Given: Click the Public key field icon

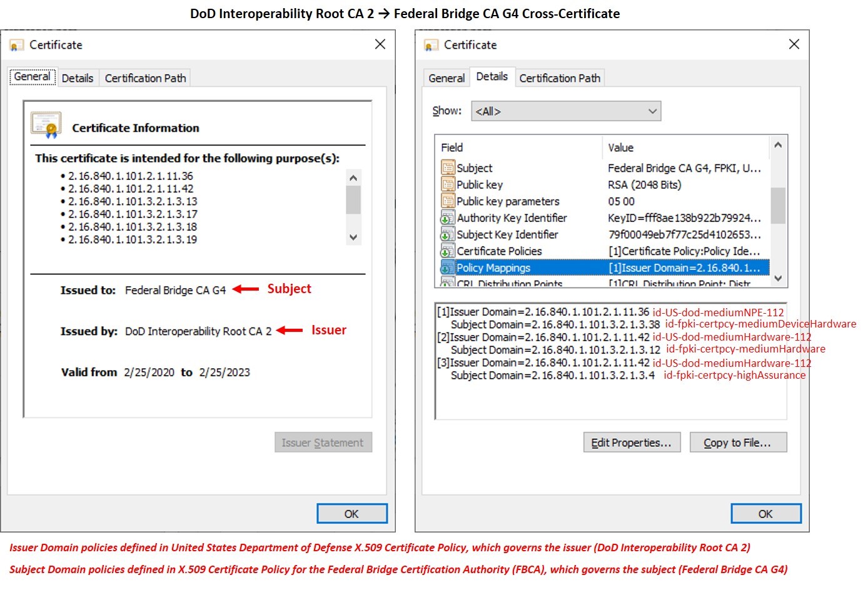Looking at the screenshot, I should [x=448, y=184].
